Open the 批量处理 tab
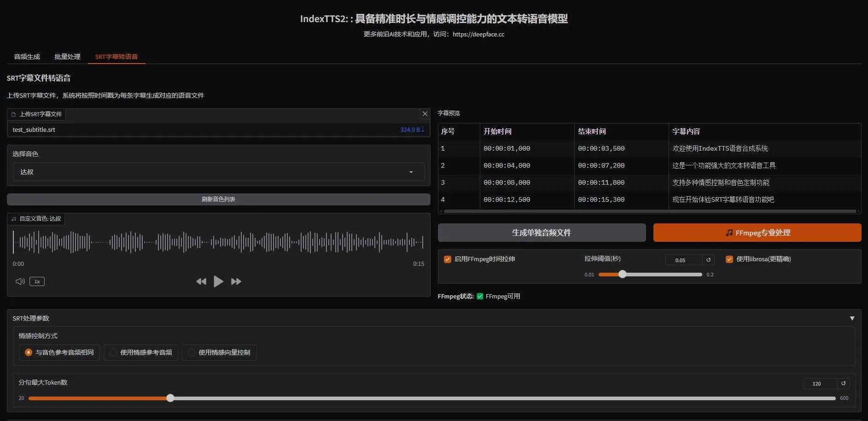 [x=67, y=57]
